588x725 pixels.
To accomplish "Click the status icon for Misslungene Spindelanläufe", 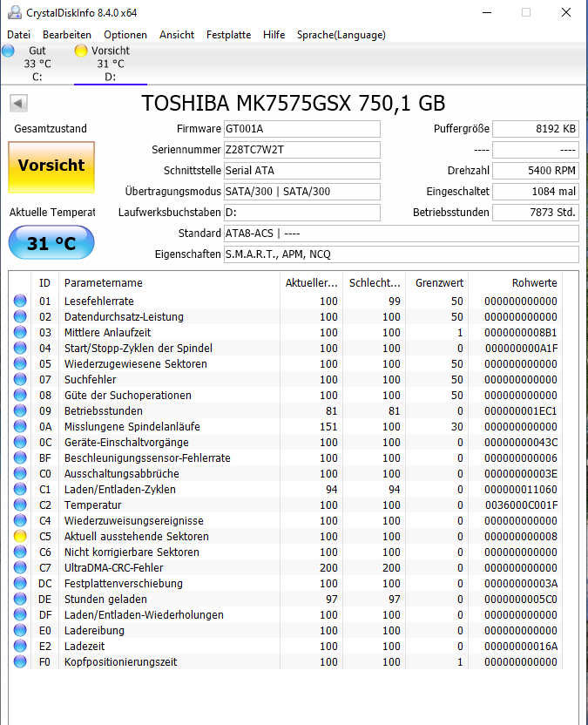I will [x=20, y=427].
